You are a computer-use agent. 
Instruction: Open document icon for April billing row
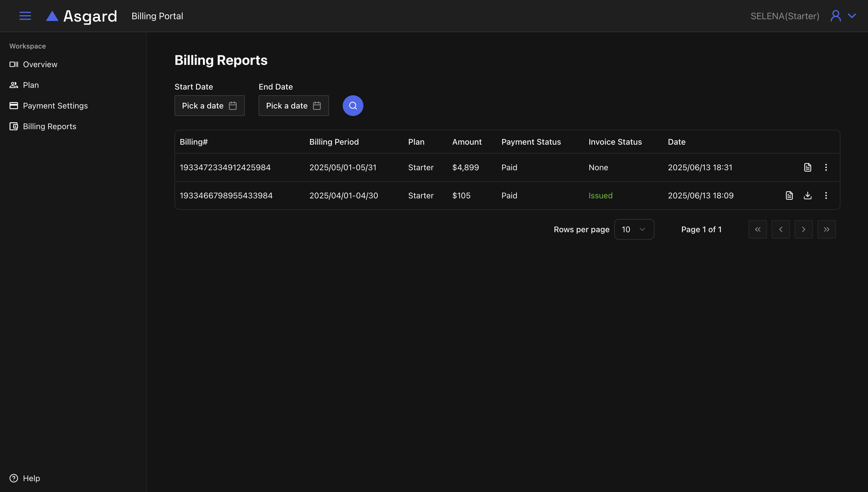pyautogui.click(x=789, y=195)
